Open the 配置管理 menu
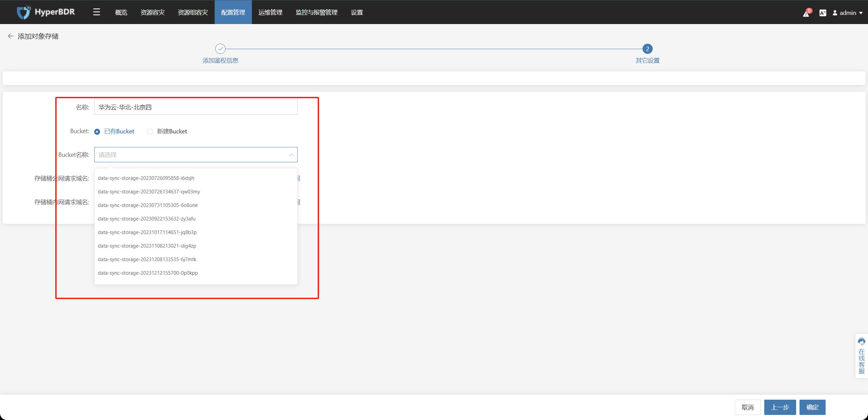Screen dimensions: 868x420 233,12
